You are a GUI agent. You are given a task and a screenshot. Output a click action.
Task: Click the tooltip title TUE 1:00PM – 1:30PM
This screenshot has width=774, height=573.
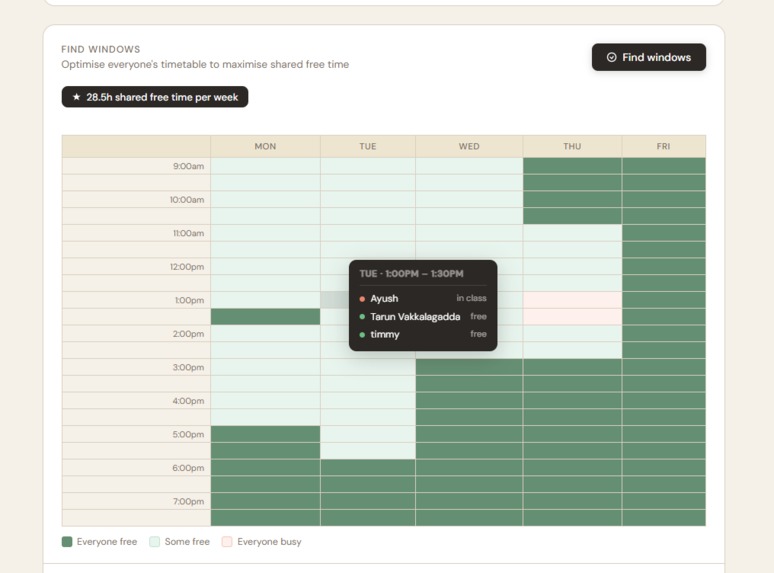click(x=411, y=274)
